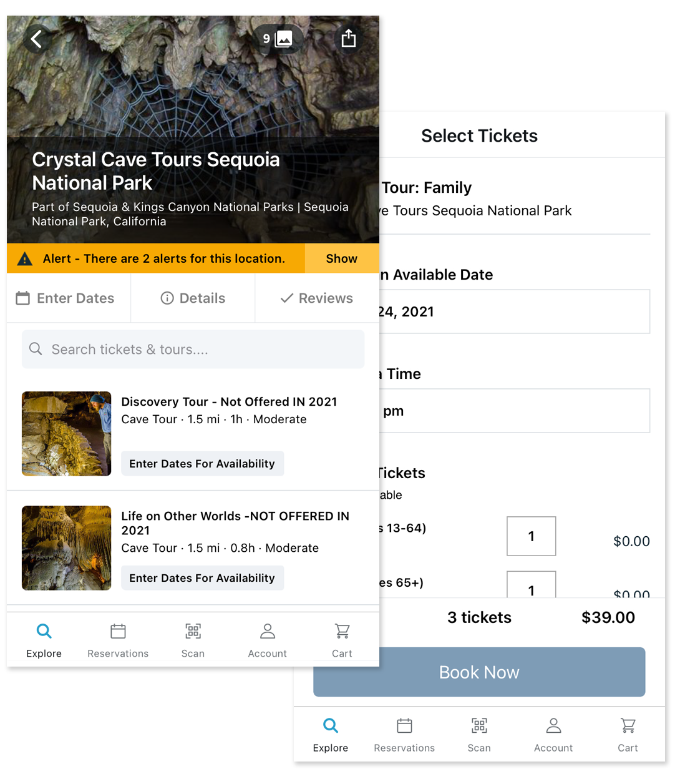
Task: Open Scan in the right bottom bar
Action: [x=479, y=734]
